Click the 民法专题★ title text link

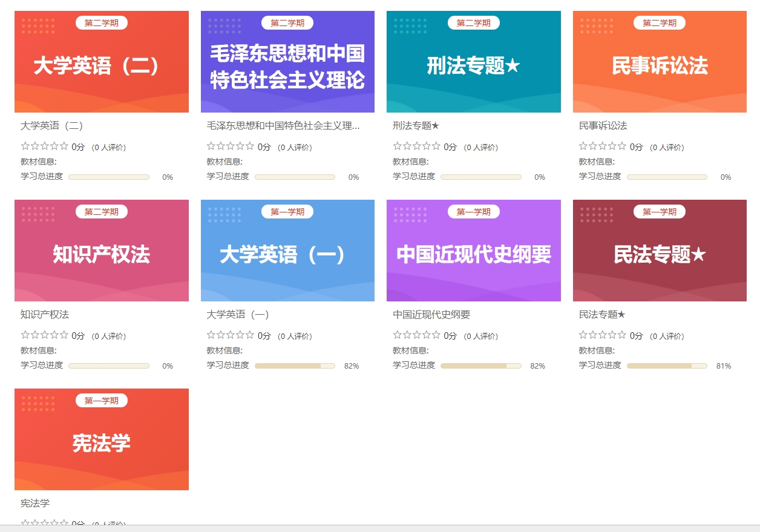[602, 315]
